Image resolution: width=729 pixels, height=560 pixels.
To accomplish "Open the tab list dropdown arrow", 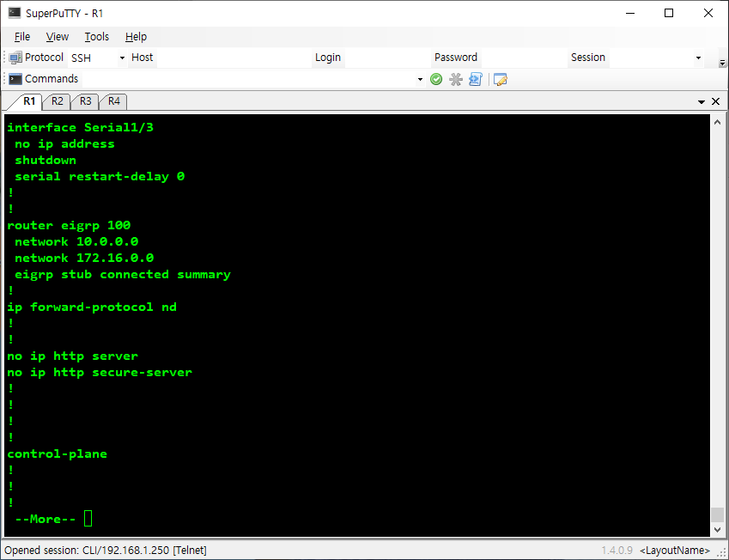I will click(x=702, y=101).
